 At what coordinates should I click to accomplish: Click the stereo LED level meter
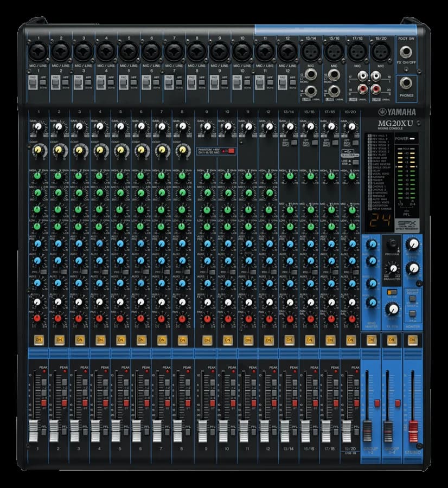(x=406, y=173)
